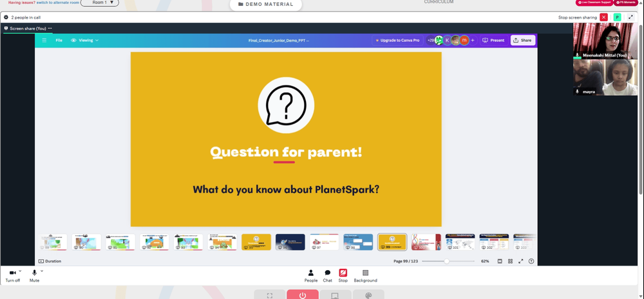This screenshot has width=644, height=299.
Task: Click Meenakshi Mittal's video tile
Action: click(x=605, y=41)
